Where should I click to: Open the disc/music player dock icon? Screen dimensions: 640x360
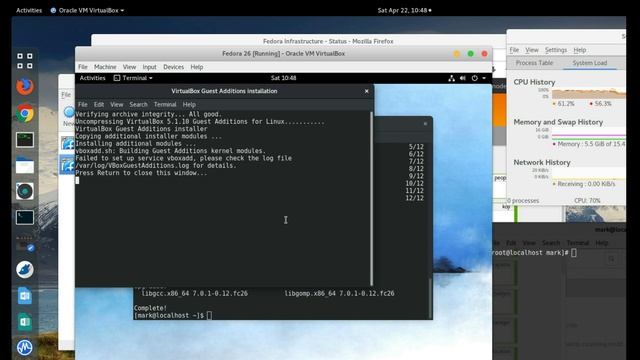click(25, 191)
